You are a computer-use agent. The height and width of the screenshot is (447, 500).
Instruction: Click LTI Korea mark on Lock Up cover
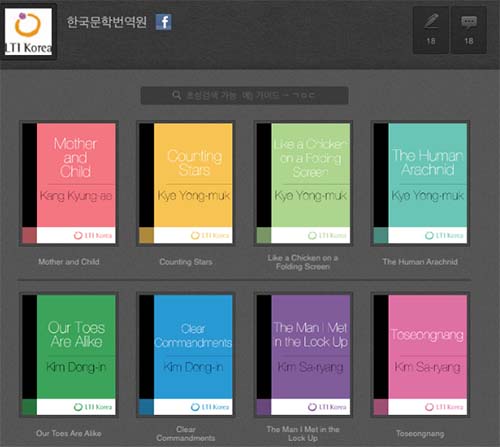coord(327,407)
